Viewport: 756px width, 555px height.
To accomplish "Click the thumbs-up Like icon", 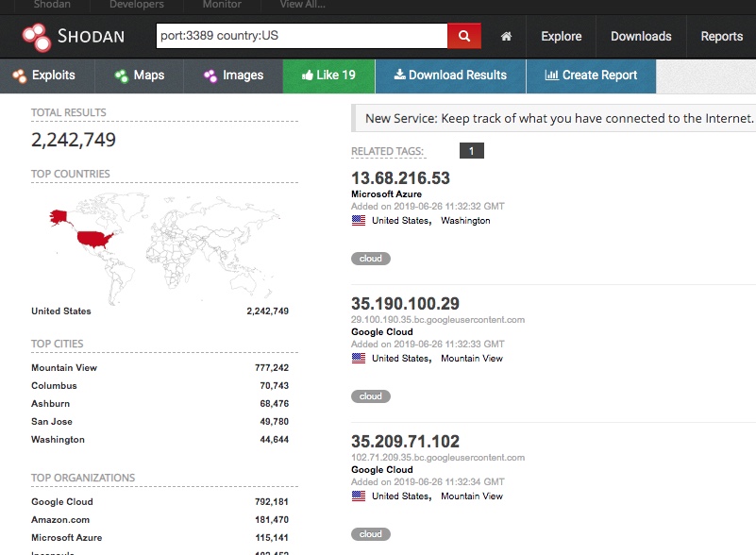I will tap(307, 75).
